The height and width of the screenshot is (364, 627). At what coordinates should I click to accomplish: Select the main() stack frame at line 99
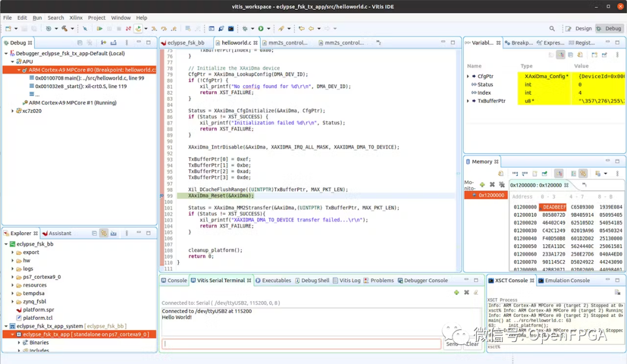tap(89, 78)
